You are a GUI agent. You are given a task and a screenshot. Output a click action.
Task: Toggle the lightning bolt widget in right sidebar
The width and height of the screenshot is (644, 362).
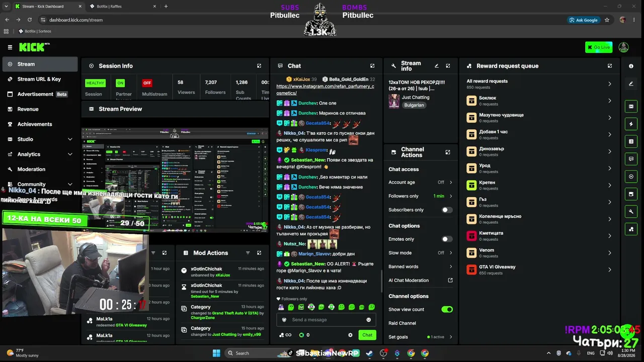(631, 124)
